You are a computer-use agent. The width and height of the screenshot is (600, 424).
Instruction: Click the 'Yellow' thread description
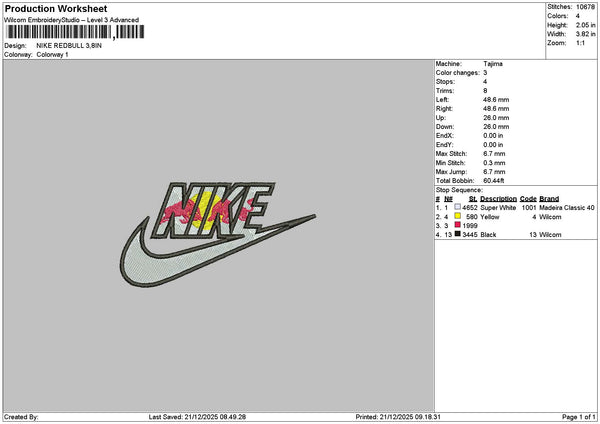[490, 217]
